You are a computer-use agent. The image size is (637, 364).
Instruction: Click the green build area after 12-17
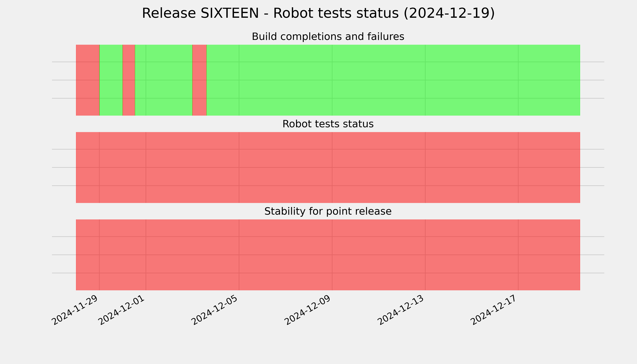pos(549,80)
